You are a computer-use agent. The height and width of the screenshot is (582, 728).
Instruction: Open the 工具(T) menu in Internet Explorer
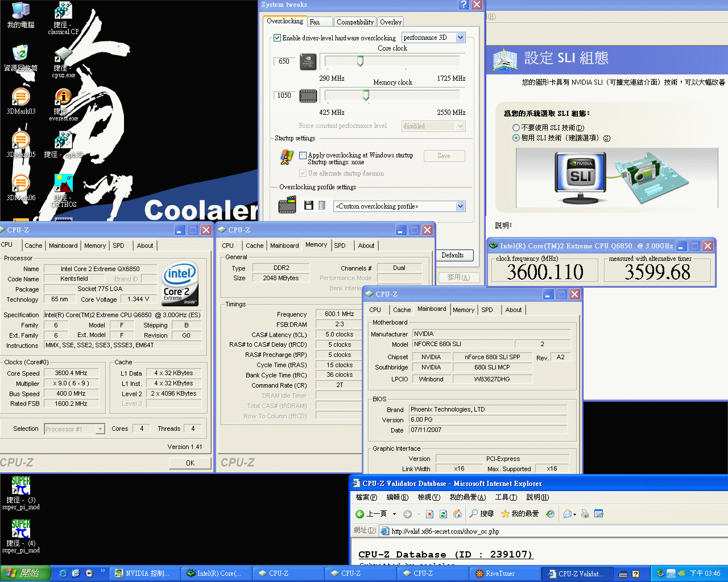506,497
